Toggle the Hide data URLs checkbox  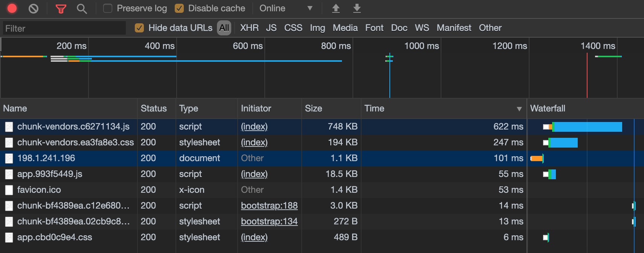(x=139, y=28)
